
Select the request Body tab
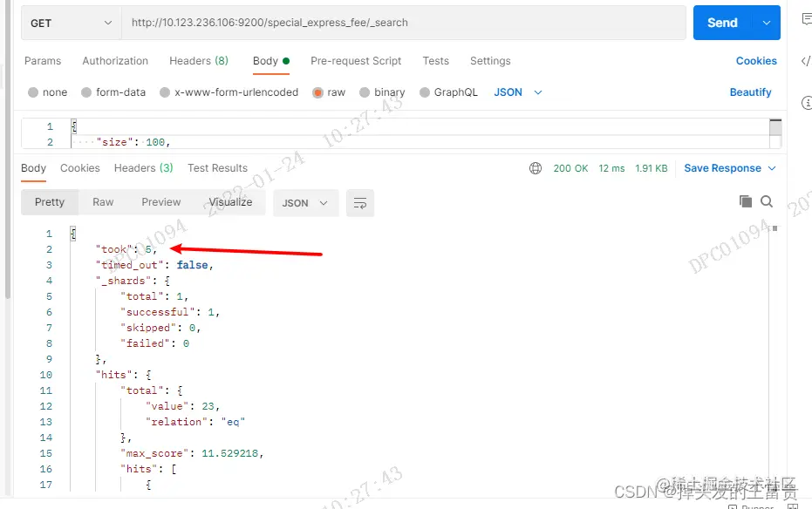[271, 60]
